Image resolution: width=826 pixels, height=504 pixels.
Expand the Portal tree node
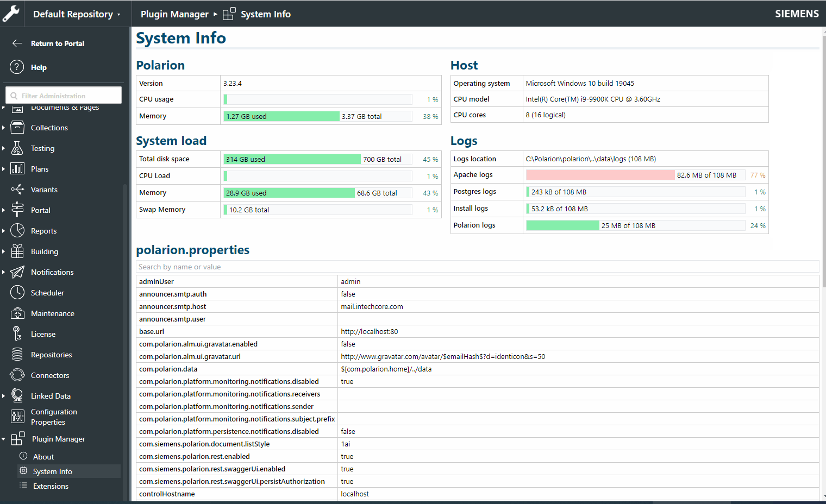point(3,210)
